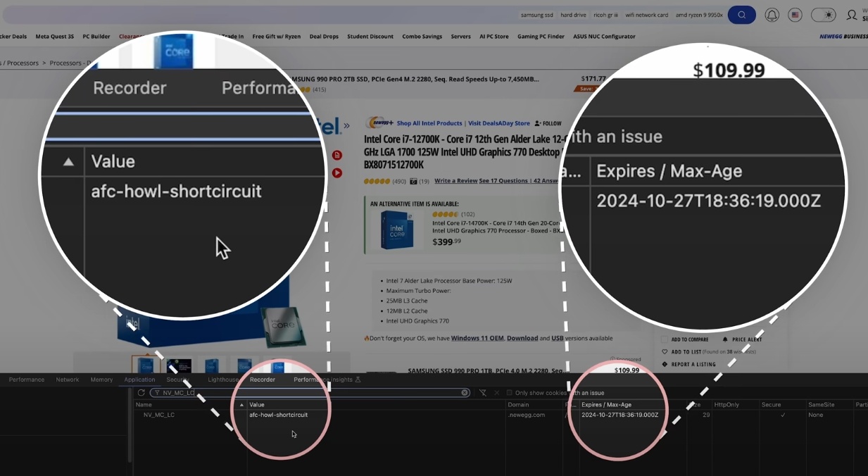The width and height of the screenshot is (868, 476).
Task: Open the user account sign-in icon
Action: (851, 15)
